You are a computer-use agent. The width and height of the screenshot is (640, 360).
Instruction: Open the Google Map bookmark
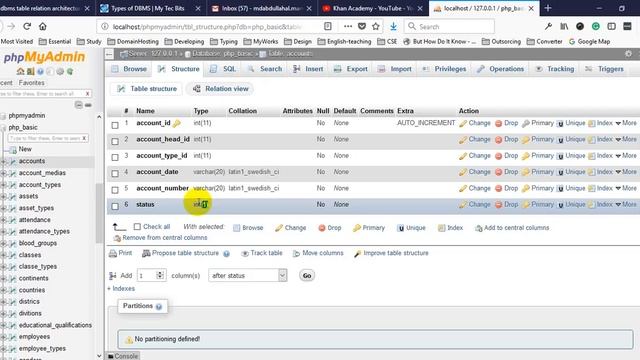[589, 42]
